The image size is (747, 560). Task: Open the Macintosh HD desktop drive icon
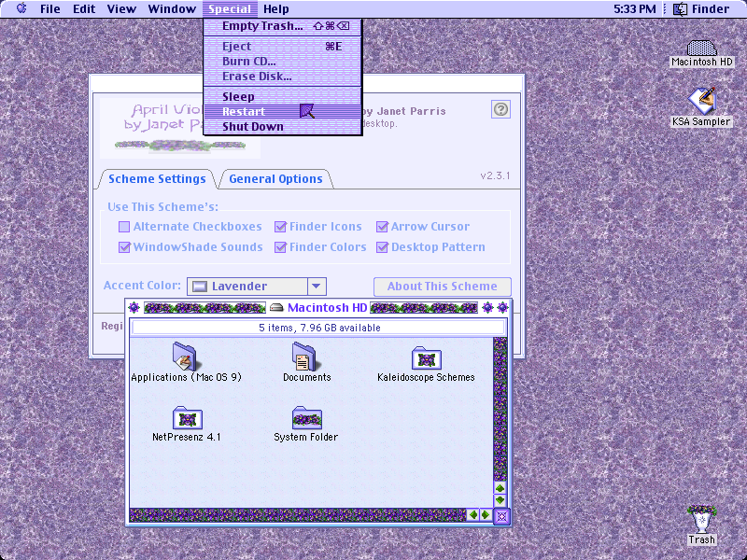pyautogui.click(x=702, y=49)
